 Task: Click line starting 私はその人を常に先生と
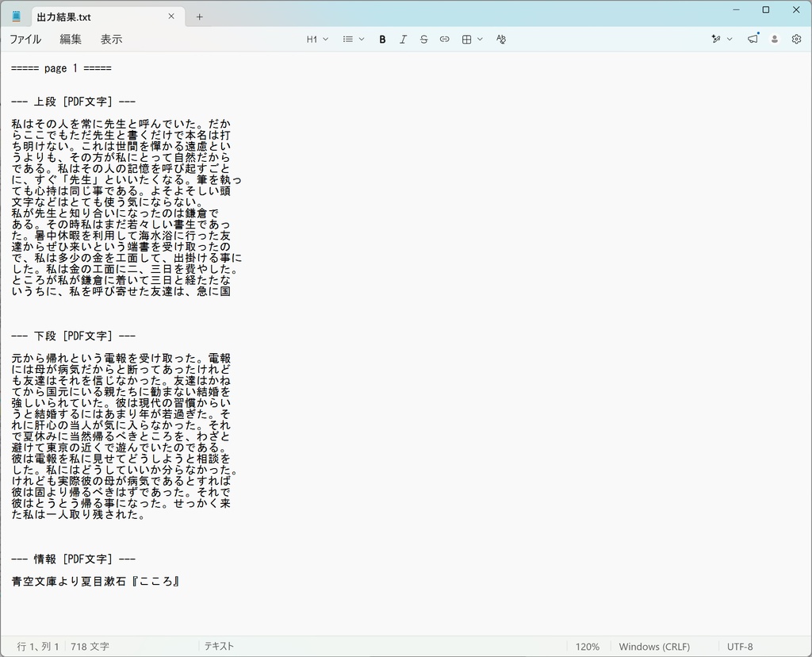point(121,125)
